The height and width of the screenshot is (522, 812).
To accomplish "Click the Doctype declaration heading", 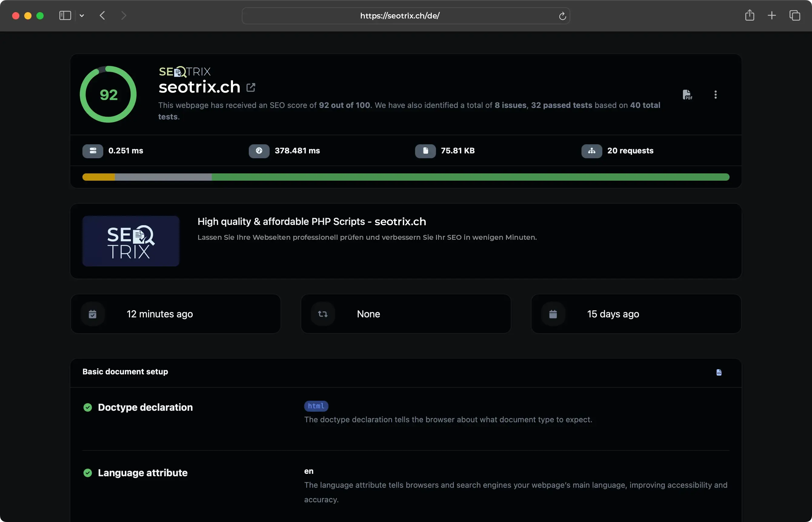I will [x=145, y=407].
